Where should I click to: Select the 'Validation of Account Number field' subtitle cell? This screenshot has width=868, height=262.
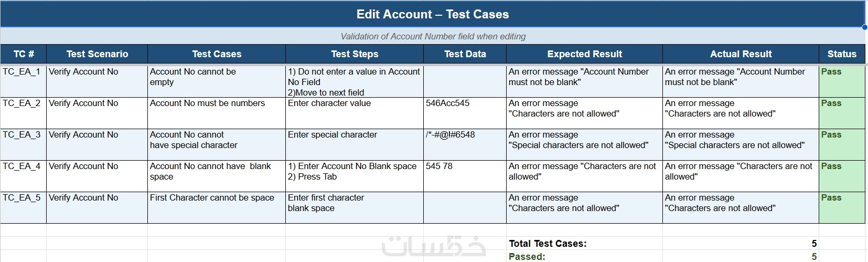433,36
